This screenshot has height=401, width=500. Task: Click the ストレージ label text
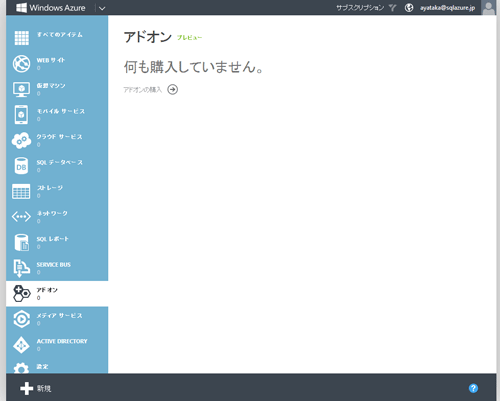pos(50,188)
